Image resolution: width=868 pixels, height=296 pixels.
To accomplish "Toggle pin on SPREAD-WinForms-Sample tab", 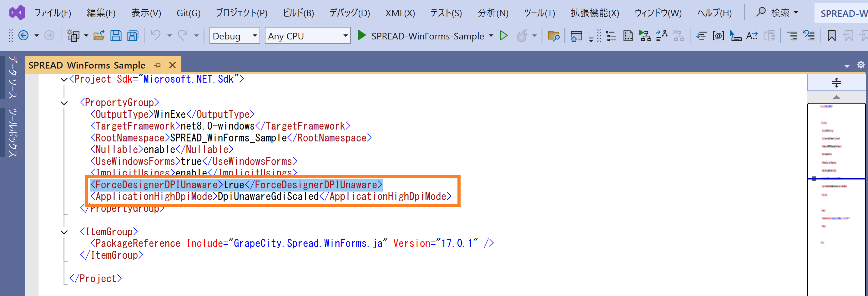I will [157, 65].
